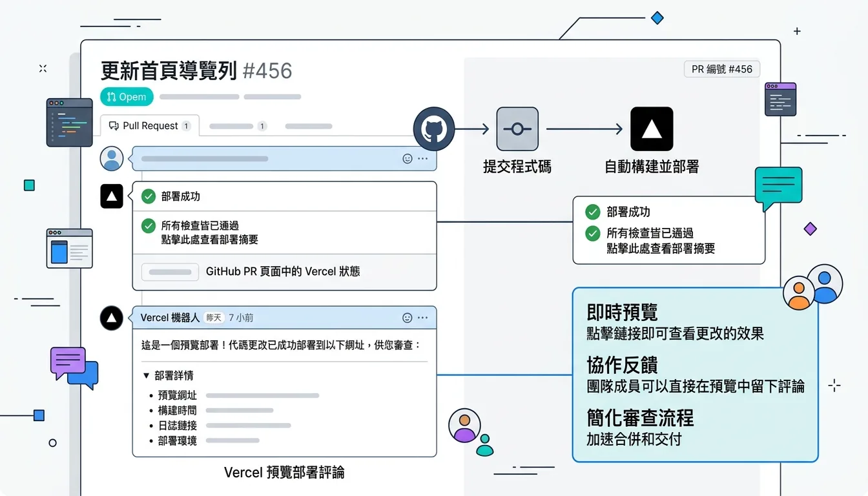This screenshot has width=868, height=496.
Task: Click the blue diamond icon at the top
Action: [x=657, y=18]
